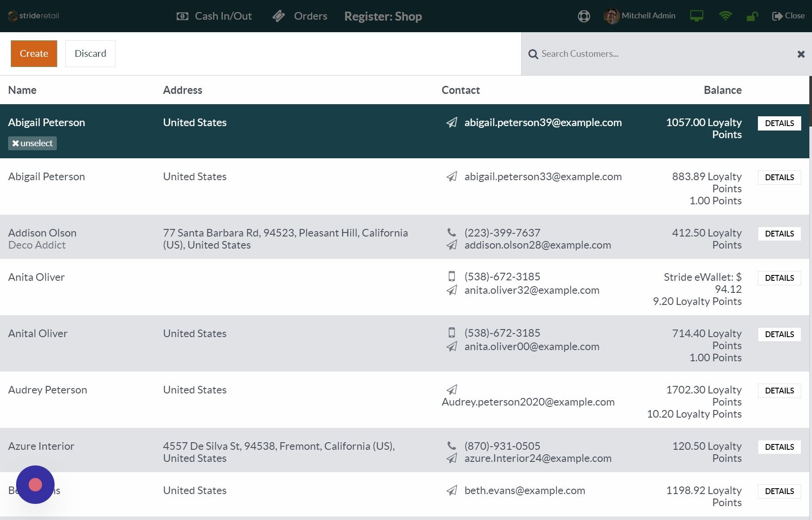This screenshot has height=520, width=812.
Task: Click the help lifebuoy icon
Action: point(583,16)
